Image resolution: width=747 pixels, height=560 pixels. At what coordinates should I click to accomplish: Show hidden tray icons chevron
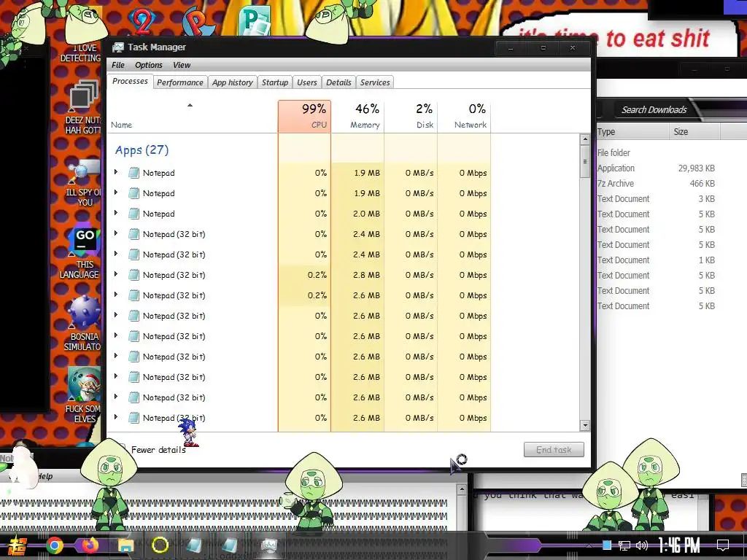click(x=589, y=545)
